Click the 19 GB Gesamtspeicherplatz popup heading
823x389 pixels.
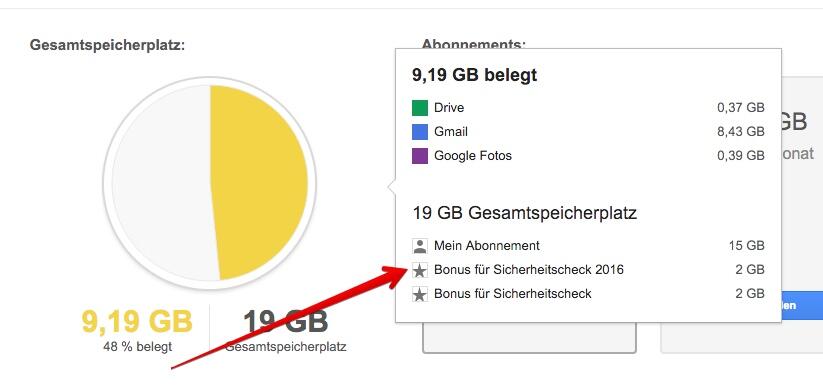[524, 213]
